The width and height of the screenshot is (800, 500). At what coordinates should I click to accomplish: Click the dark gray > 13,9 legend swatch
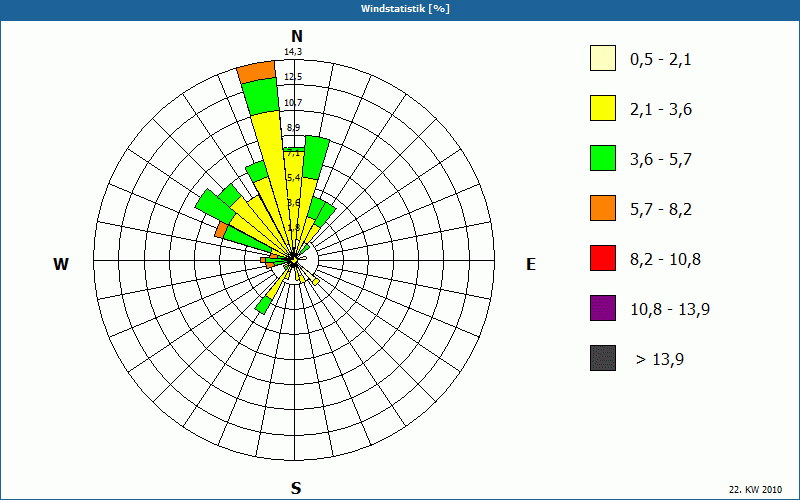(603, 358)
